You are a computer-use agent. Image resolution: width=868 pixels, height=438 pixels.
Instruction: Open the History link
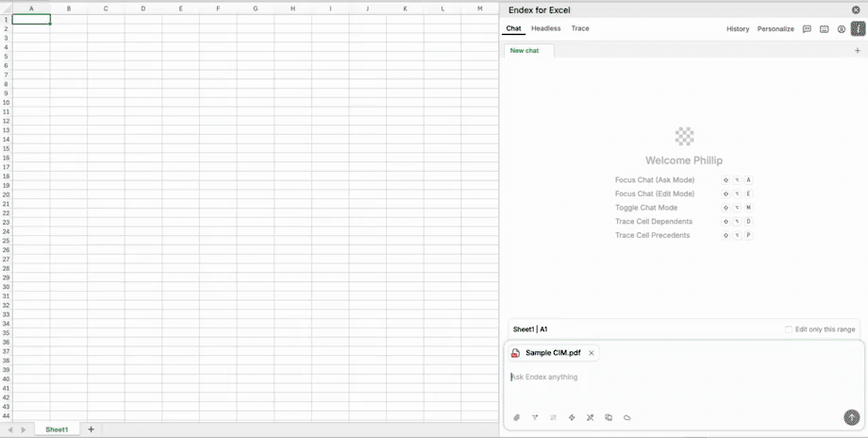[738, 29]
